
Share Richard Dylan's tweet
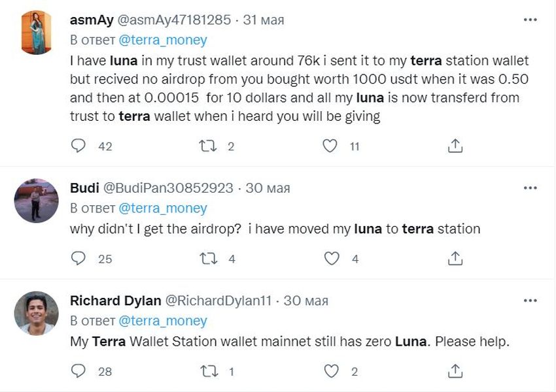[x=455, y=371]
